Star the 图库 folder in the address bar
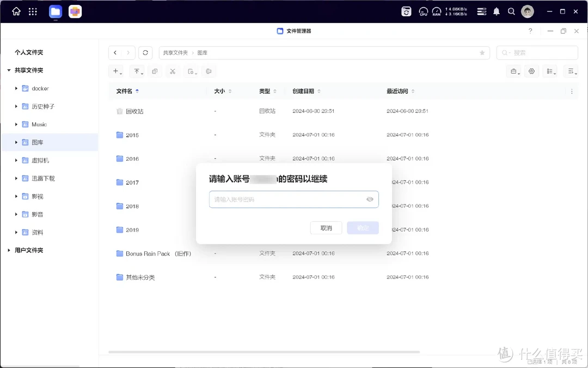Viewport: 588px width, 368px height. click(x=482, y=52)
